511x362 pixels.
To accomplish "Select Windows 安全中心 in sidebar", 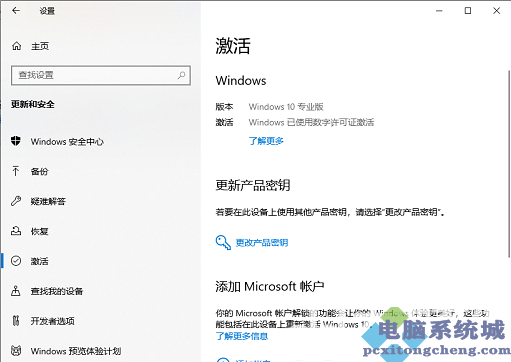I will (67, 142).
